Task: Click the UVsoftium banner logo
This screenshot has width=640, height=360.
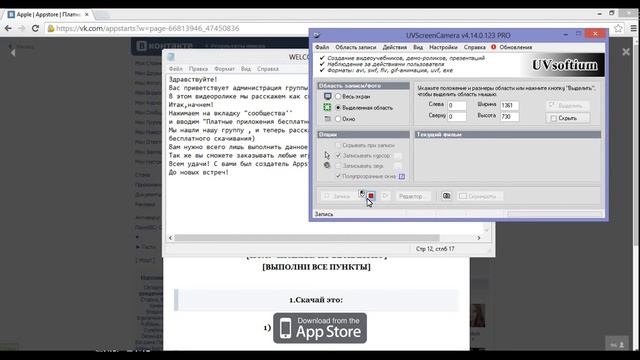Action: (x=564, y=65)
